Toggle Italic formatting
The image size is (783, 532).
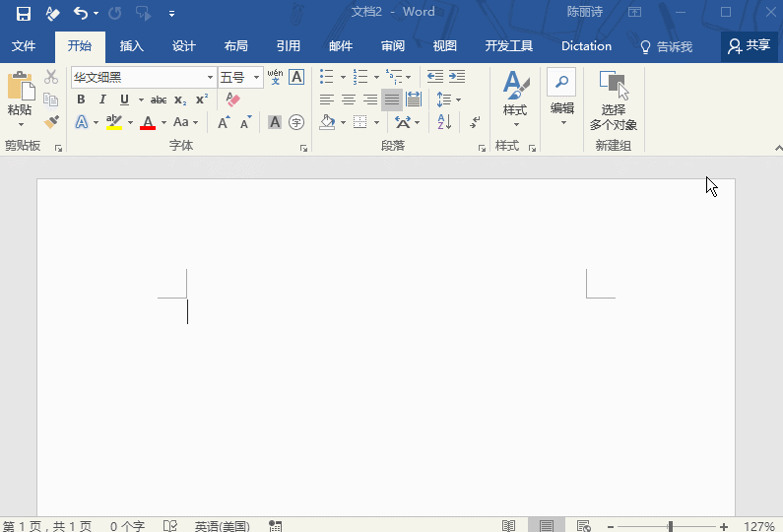pyautogui.click(x=102, y=100)
